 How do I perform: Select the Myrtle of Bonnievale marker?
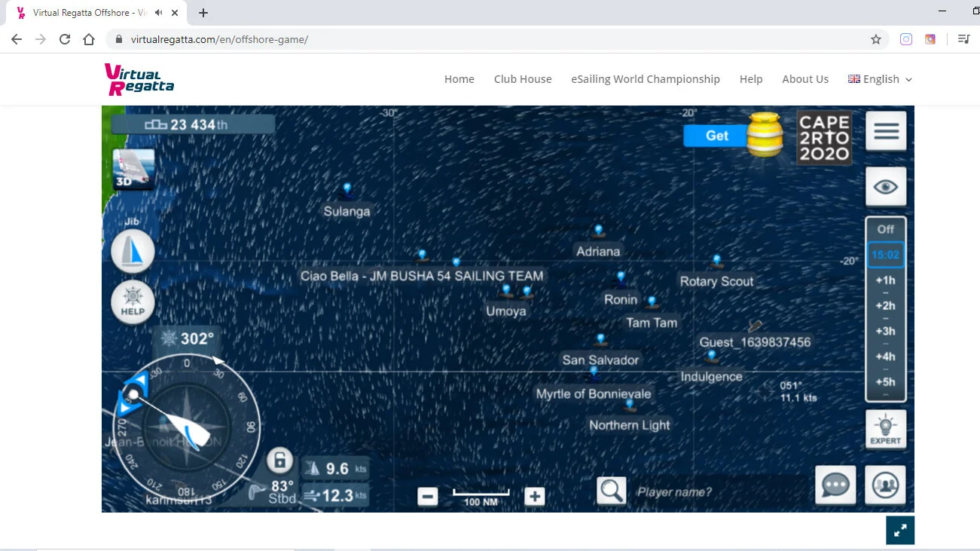click(594, 372)
